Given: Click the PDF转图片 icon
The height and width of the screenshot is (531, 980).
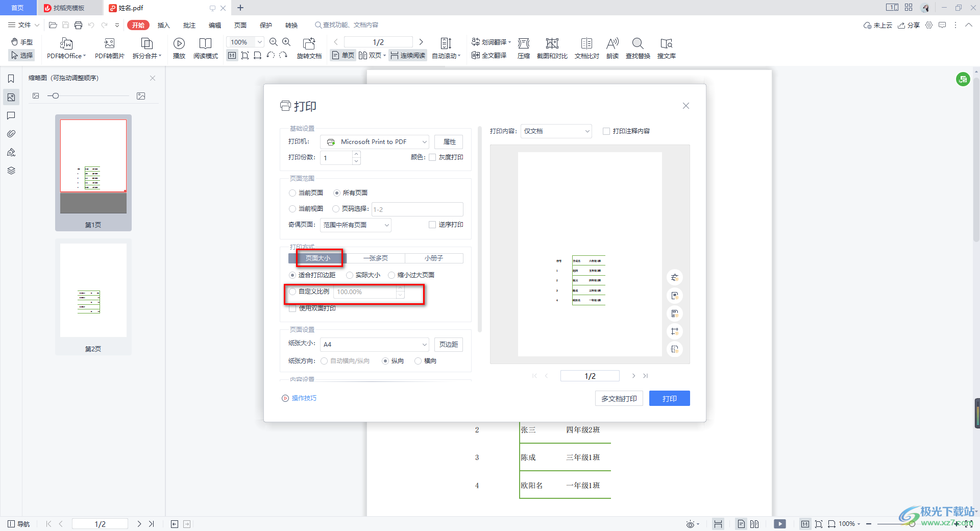Looking at the screenshot, I should pos(109,49).
